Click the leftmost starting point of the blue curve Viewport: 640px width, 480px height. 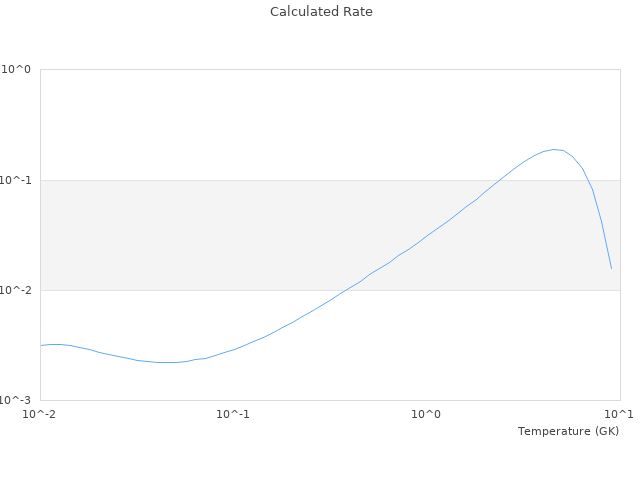point(41,345)
